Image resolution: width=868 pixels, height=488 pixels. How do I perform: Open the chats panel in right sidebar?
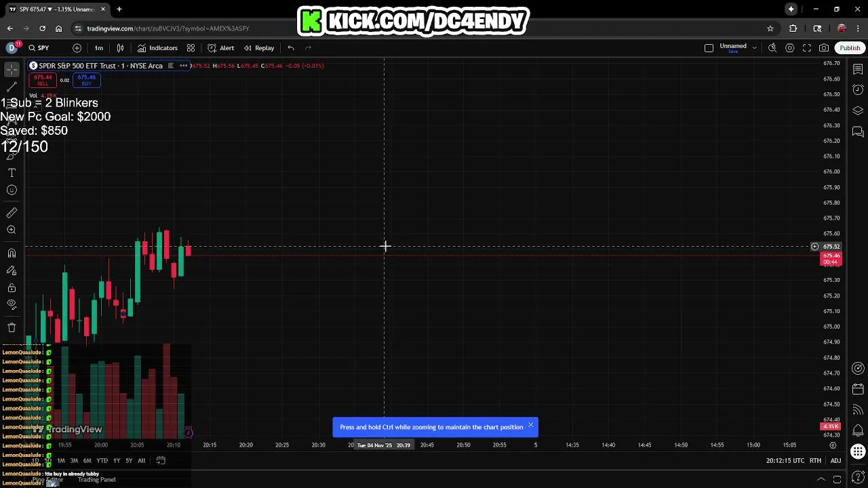click(x=858, y=131)
